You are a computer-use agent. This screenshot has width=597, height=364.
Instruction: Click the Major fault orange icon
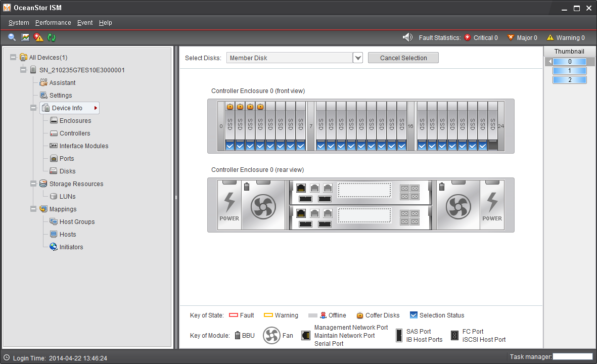tap(511, 37)
